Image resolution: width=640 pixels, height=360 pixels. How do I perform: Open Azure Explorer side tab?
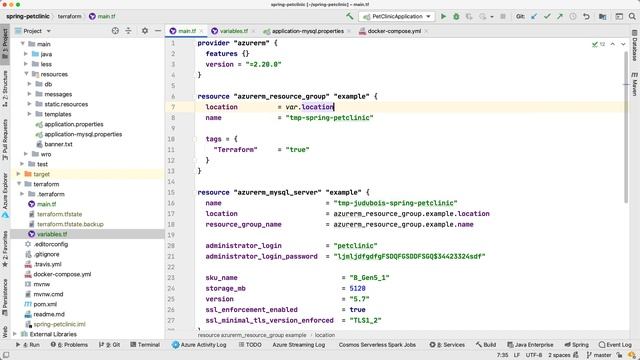pyautogui.click(x=5, y=196)
